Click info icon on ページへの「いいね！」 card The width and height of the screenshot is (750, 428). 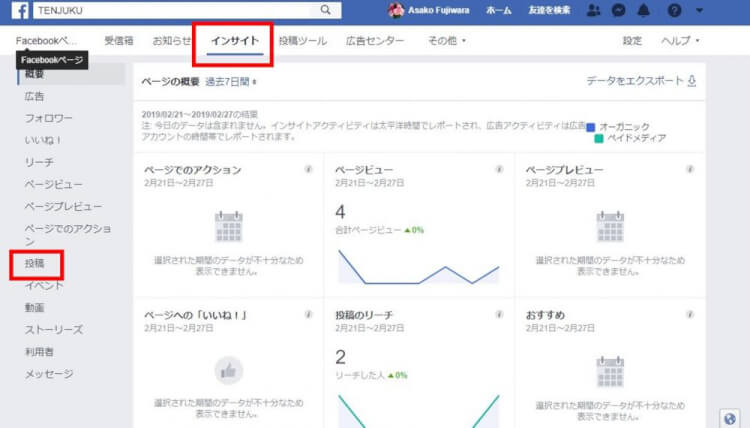point(309,314)
